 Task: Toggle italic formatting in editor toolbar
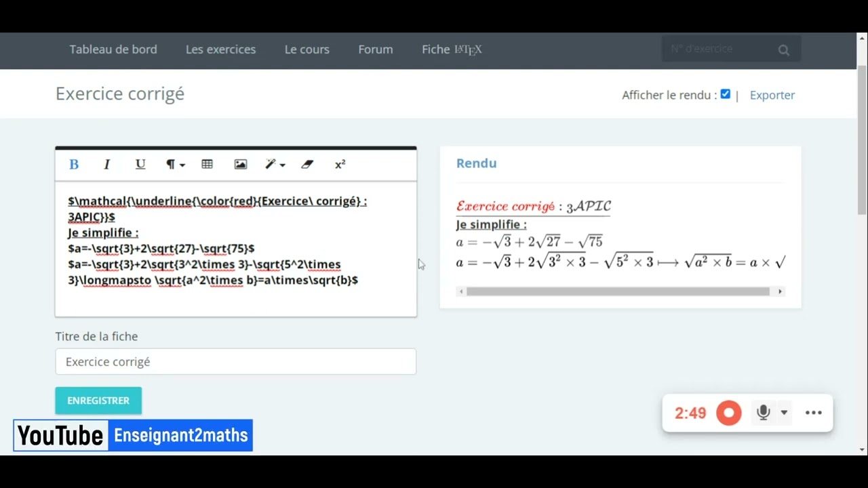[x=106, y=165]
